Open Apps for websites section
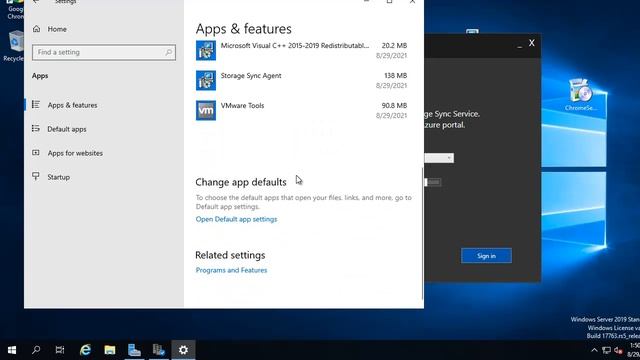This screenshot has height=360, width=640. tap(75, 153)
